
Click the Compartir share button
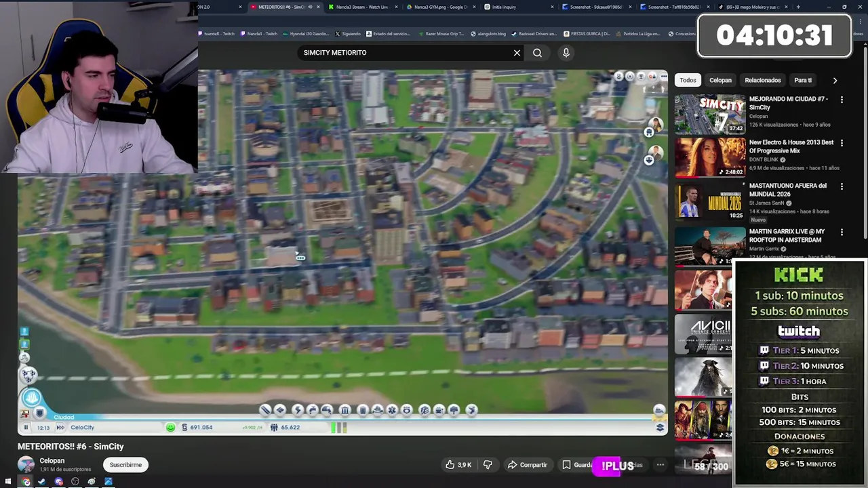tap(528, 465)
